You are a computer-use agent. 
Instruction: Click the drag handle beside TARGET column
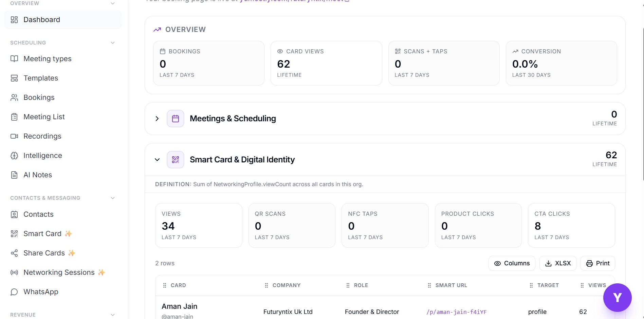[531, 285]
